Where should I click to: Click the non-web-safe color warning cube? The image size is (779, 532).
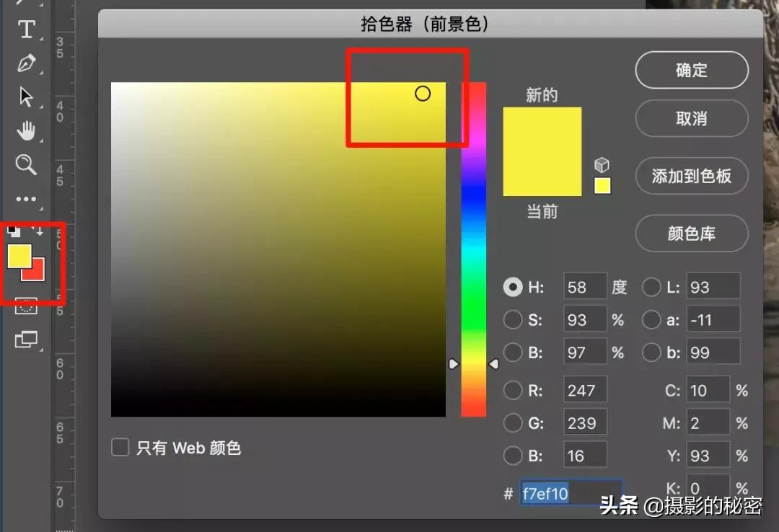tap(602, 164)
